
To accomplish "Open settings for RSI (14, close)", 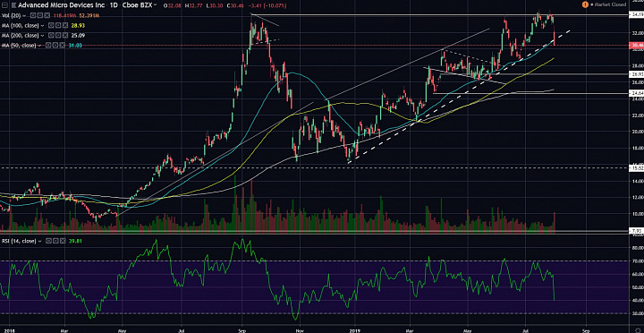I will (55, 241).
